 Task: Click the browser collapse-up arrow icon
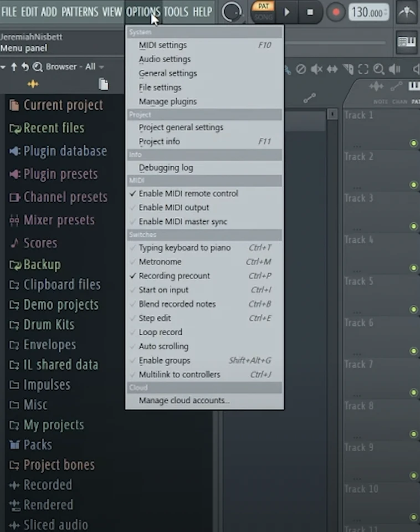pos(14,67)
